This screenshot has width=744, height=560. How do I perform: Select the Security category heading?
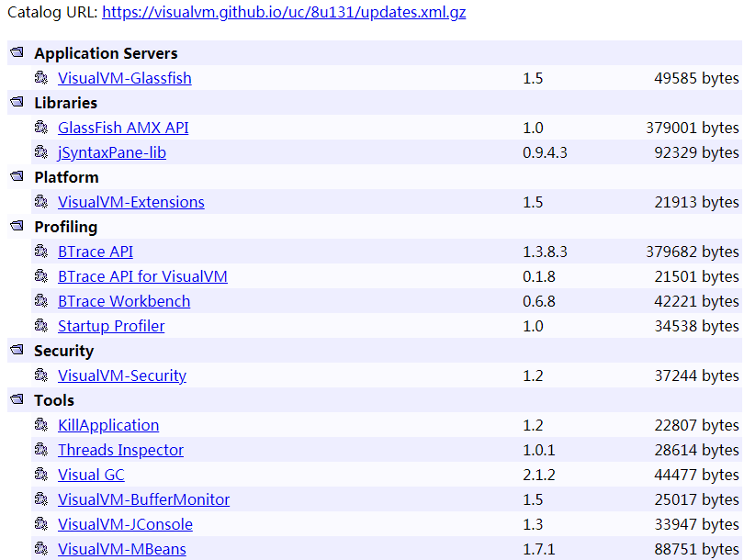click(63, 351)
